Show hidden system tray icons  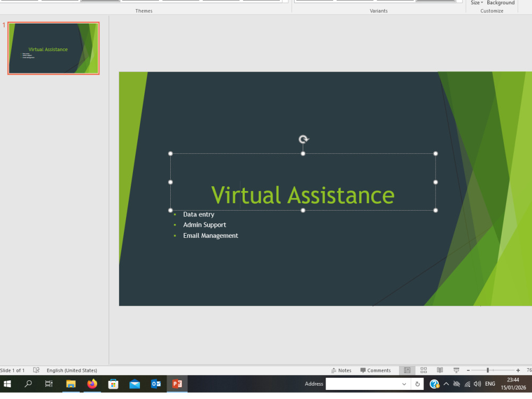446,384
